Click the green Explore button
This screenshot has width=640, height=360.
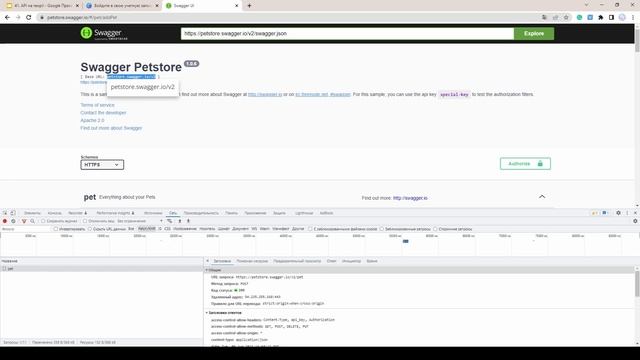[x=534, y=33]
